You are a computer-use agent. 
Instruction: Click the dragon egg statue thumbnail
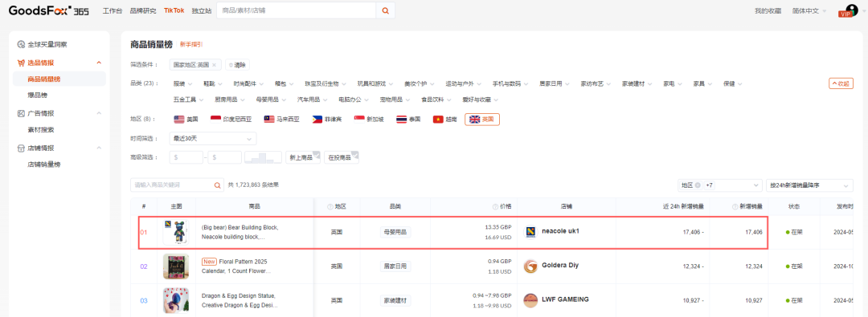(x=175, y=300)
